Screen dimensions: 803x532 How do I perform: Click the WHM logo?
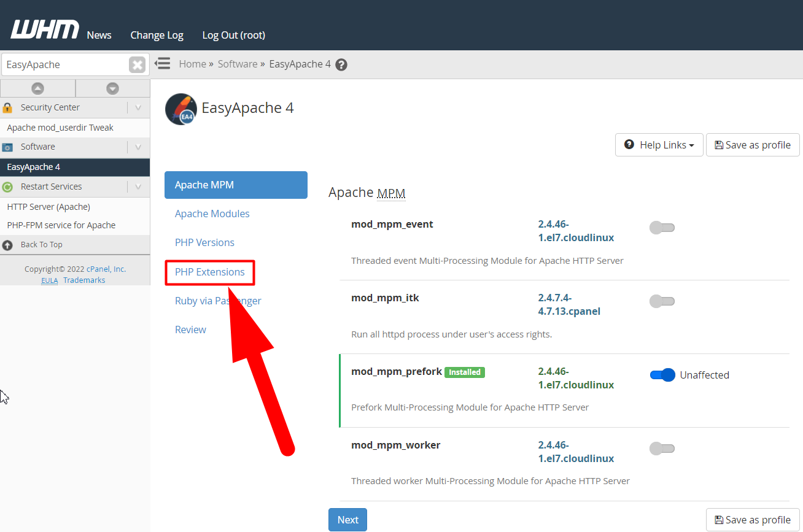pyautogui.click(x=45, y=29)
